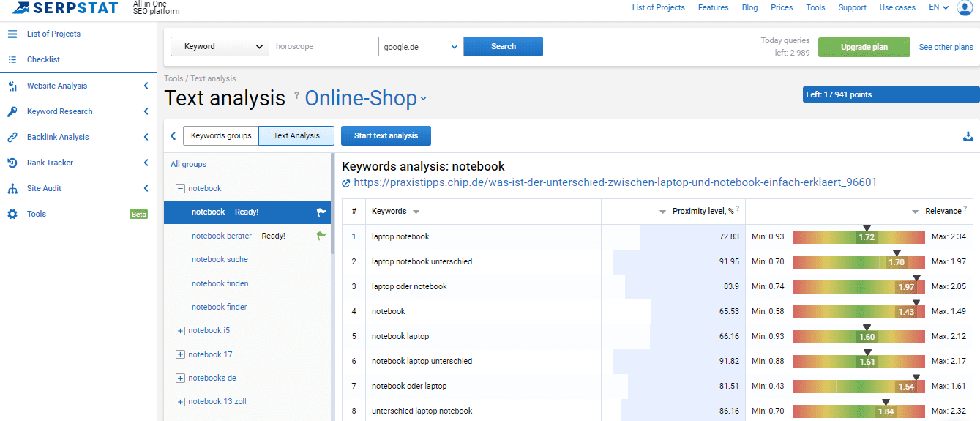Expand Keyword Research sidebar menu
Viewport: 980px width, 421px height.
146,111
